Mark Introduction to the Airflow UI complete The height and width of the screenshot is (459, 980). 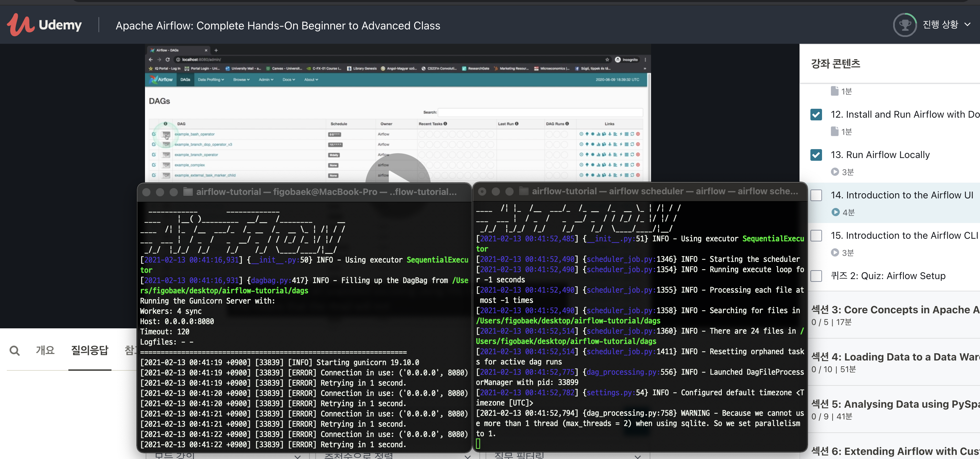tap(816, 195)
